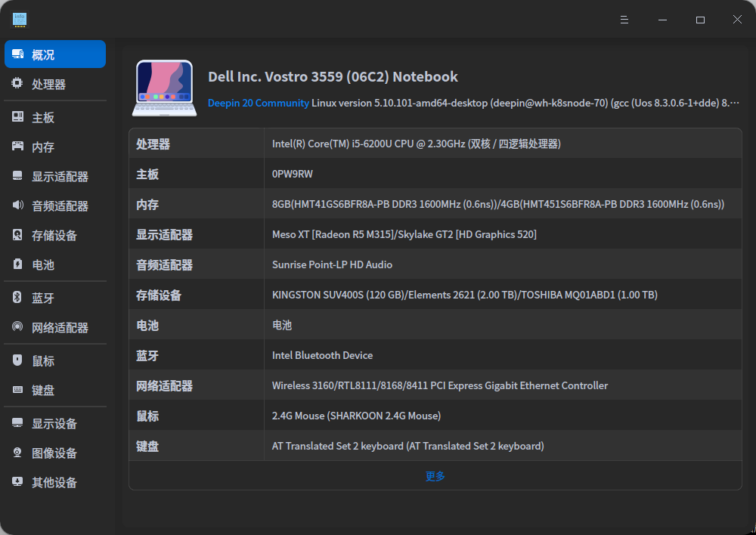756x535 pixels.
Task: Click the SHARKOON 2.4G Mouse value
Action: click(356, 416)
